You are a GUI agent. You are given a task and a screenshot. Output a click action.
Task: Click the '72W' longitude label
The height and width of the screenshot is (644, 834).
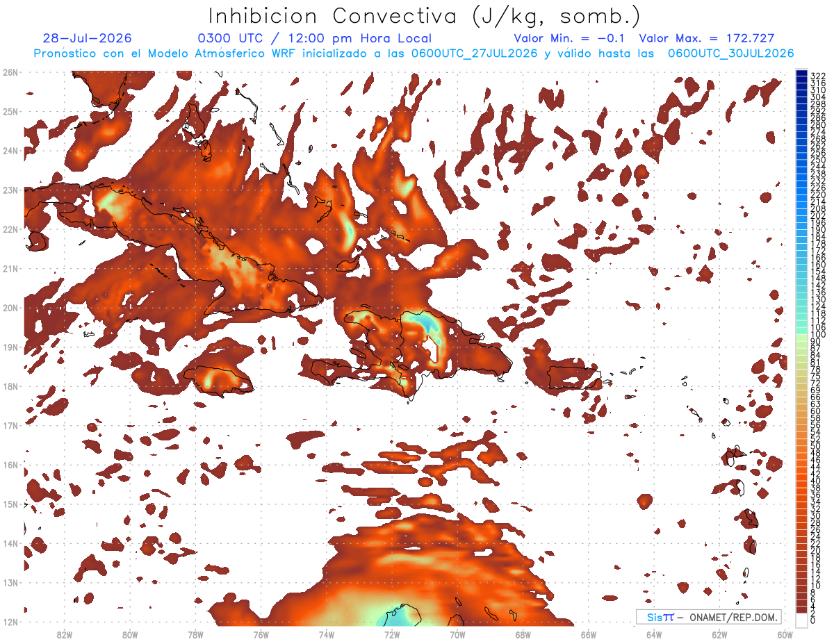click(391, 634)
